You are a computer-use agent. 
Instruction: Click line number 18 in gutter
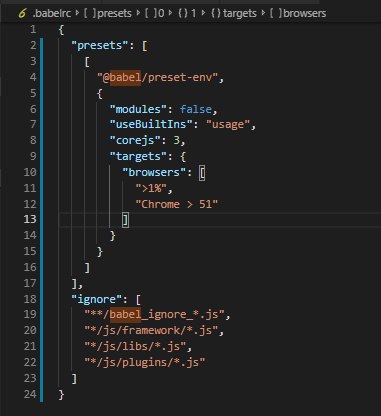coord(30,299)
